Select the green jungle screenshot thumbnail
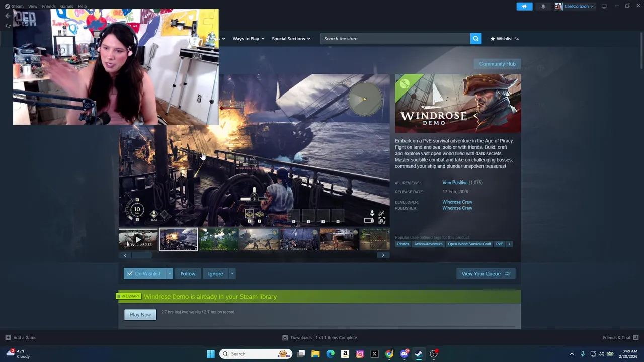 click(x=218, y=239)
